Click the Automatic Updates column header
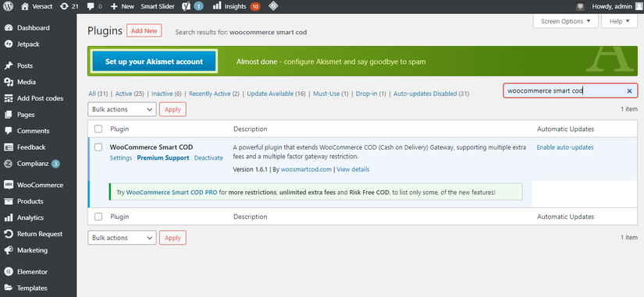 point(566,129)
